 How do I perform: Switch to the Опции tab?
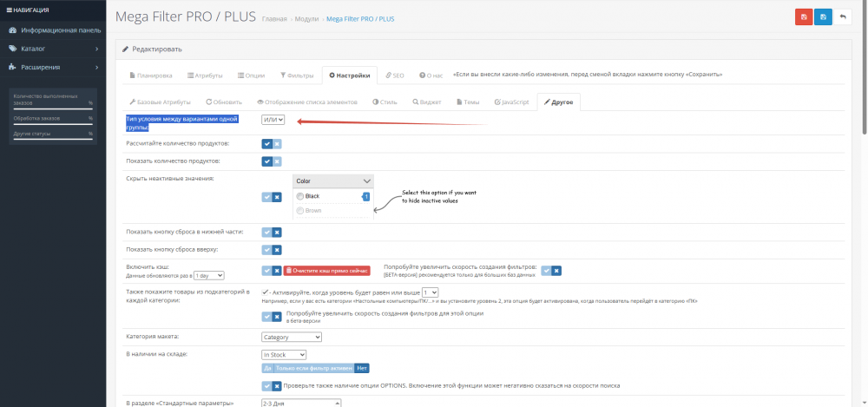tap(251, 75)
